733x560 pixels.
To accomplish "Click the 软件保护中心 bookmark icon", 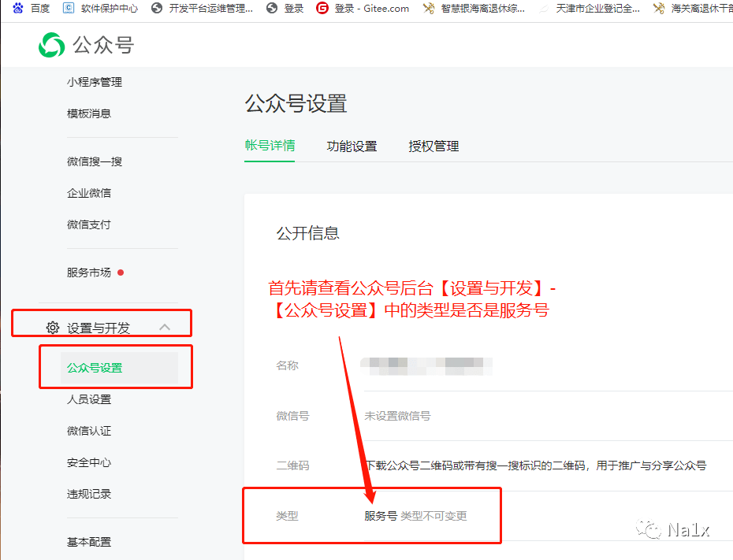I will (x=68, y=9).
